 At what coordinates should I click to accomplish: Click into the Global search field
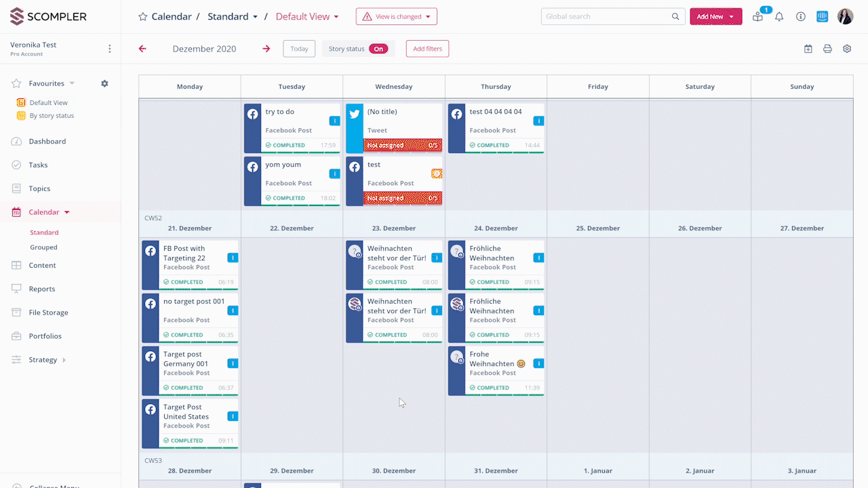click(x=607, y=17)
